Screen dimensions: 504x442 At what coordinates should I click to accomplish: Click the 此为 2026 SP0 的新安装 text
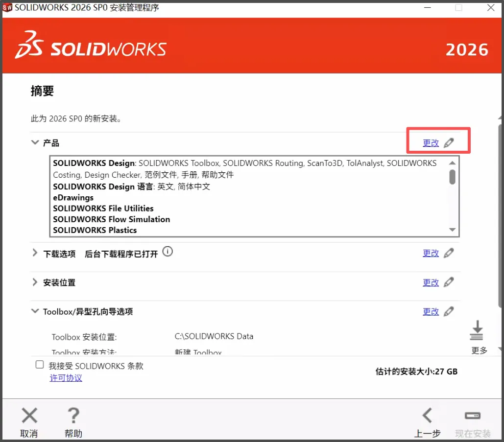click(x=76, y=119)
